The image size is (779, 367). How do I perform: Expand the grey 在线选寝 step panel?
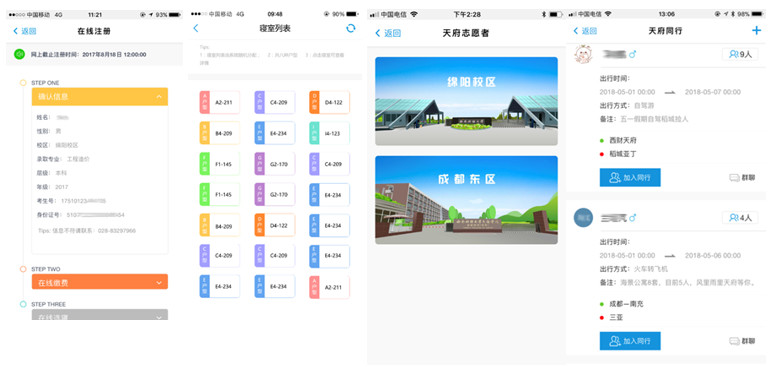100,315
